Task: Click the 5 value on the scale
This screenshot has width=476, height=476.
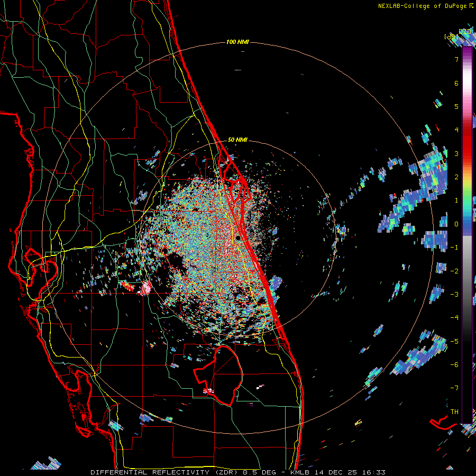Action: click(456, 106)
